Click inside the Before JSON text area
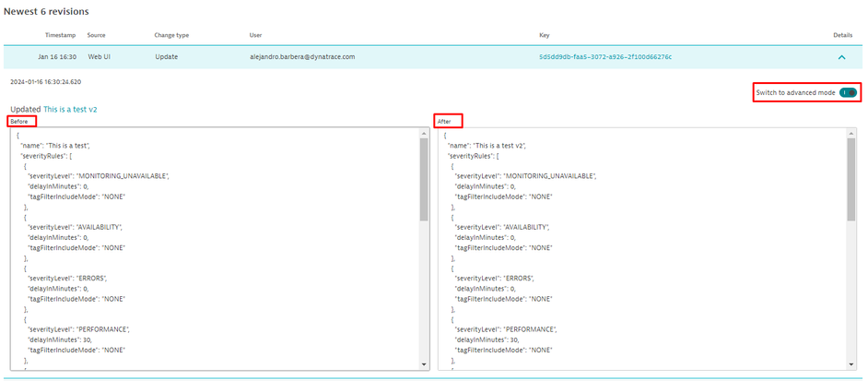868x381 pixels. 212,249
